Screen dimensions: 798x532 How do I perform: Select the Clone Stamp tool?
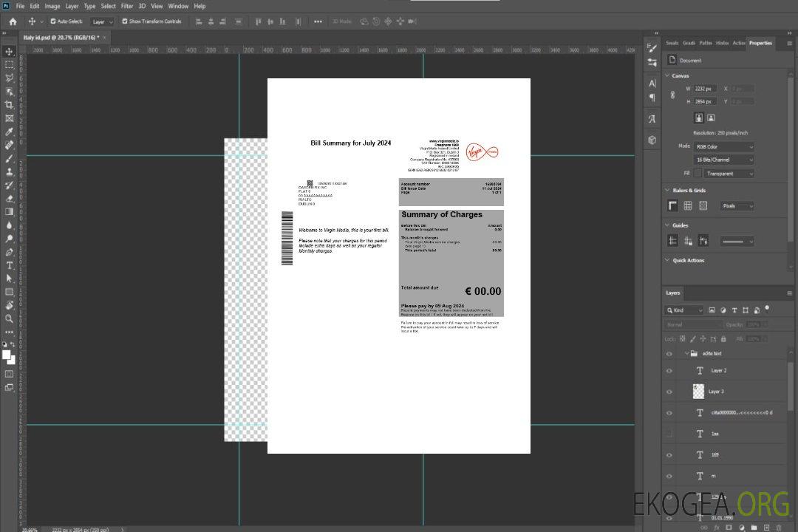[x=9, y=171]
